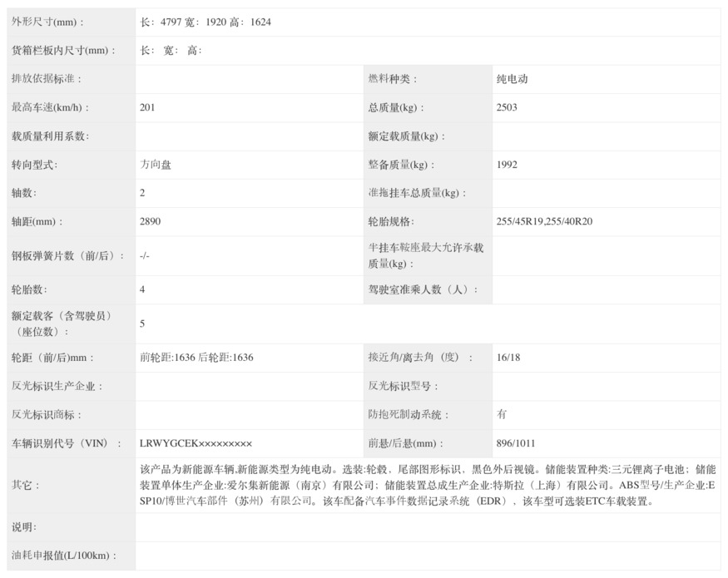The image size is (728, 578).
Task: Select the 整备质量 value 1992
Action: pyautogui.click(x=507, y=165)
